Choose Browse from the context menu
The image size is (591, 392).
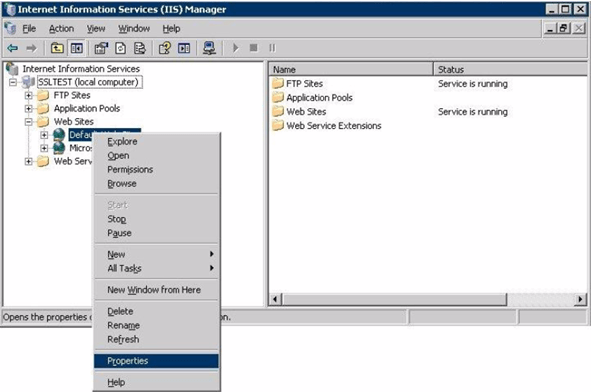pyautogui.click(x=156, y=184)
